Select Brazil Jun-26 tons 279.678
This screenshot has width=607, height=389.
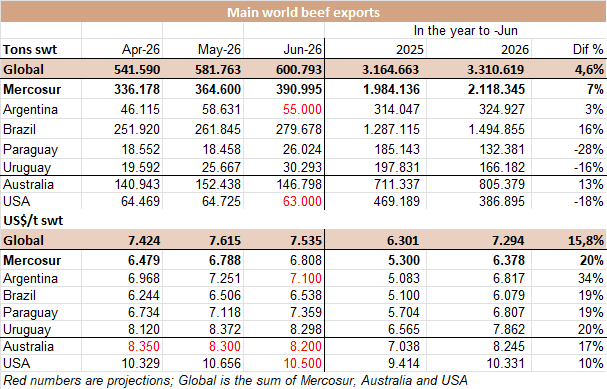point(299,129)
